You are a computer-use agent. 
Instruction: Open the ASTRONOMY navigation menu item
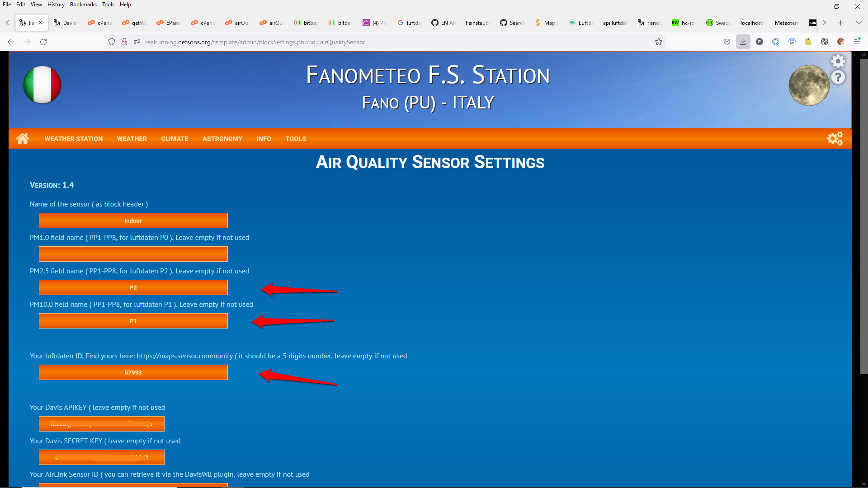(x=222, y=139)
